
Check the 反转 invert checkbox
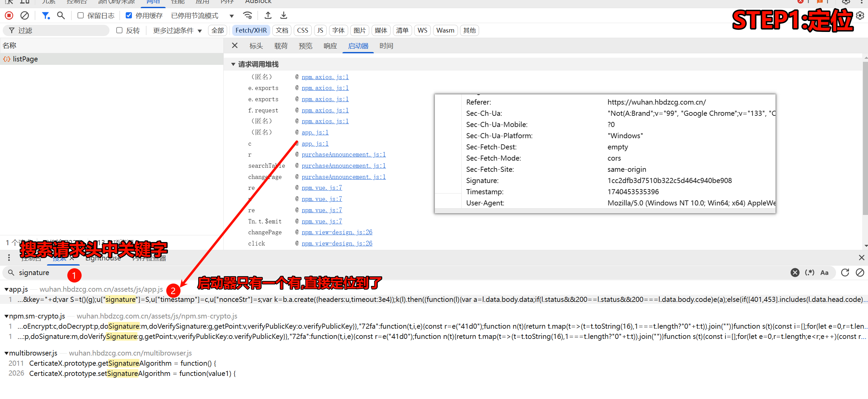(119, 31)
